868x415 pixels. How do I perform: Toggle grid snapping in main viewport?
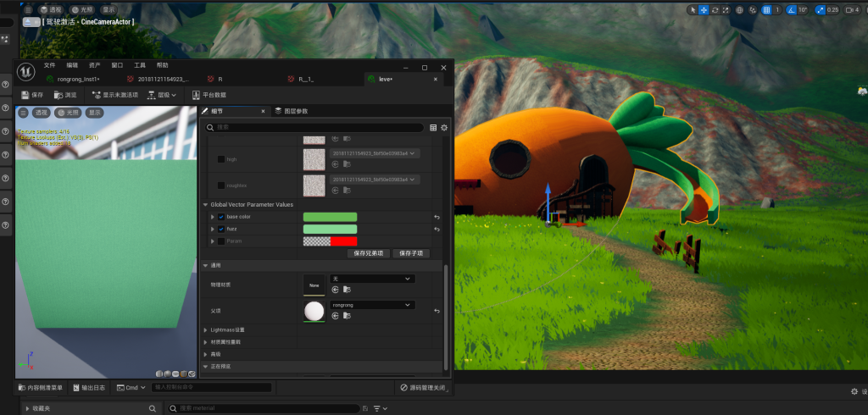pyautogui.click(x=766, y=10)
